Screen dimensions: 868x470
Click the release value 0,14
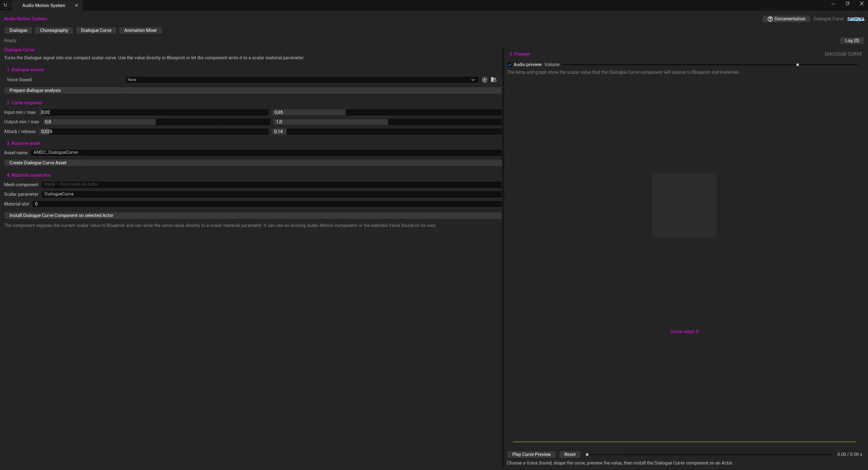pyautogui.click(x=387, y=132)
